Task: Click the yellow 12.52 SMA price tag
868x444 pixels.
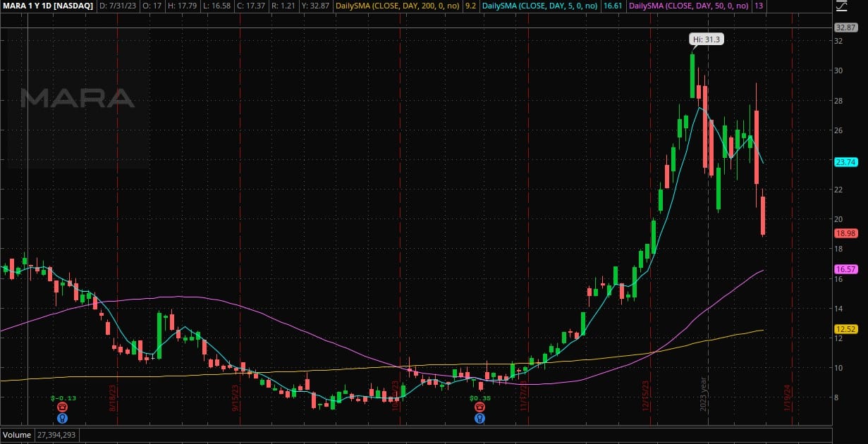Action: point(845,329)
